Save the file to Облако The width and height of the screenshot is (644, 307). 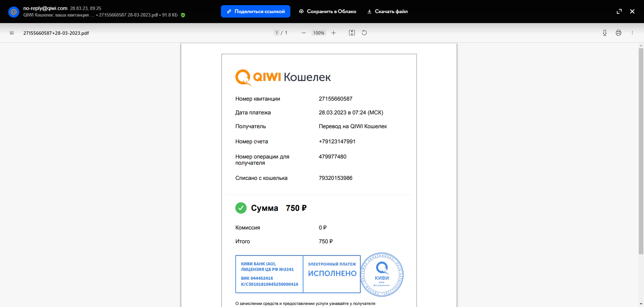coord(328,11)
